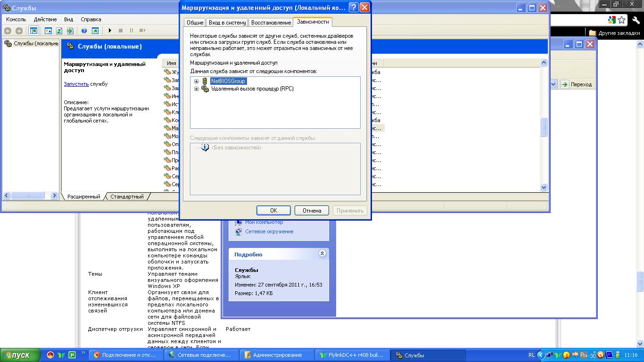Click the Forward arrow in Services toolbar
The width and height of the screenshot is (644, 362).
pyautogui.click(x=19, y=31)
